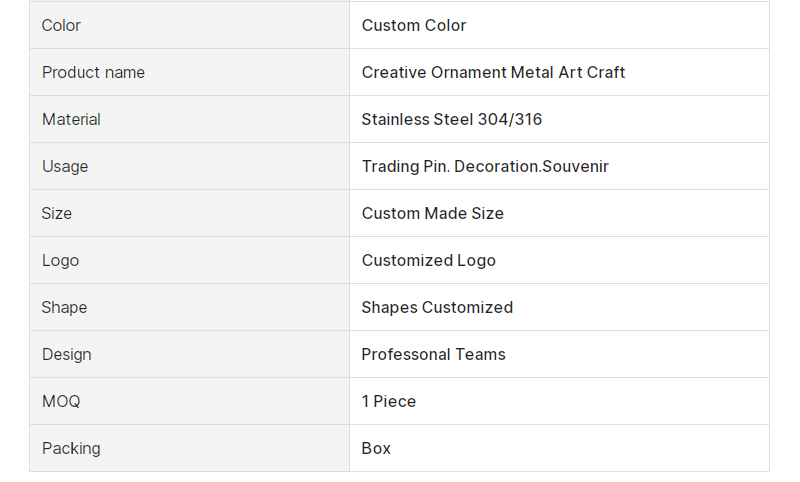
Task: Click the Design label cell
Action: coord(189,354)
